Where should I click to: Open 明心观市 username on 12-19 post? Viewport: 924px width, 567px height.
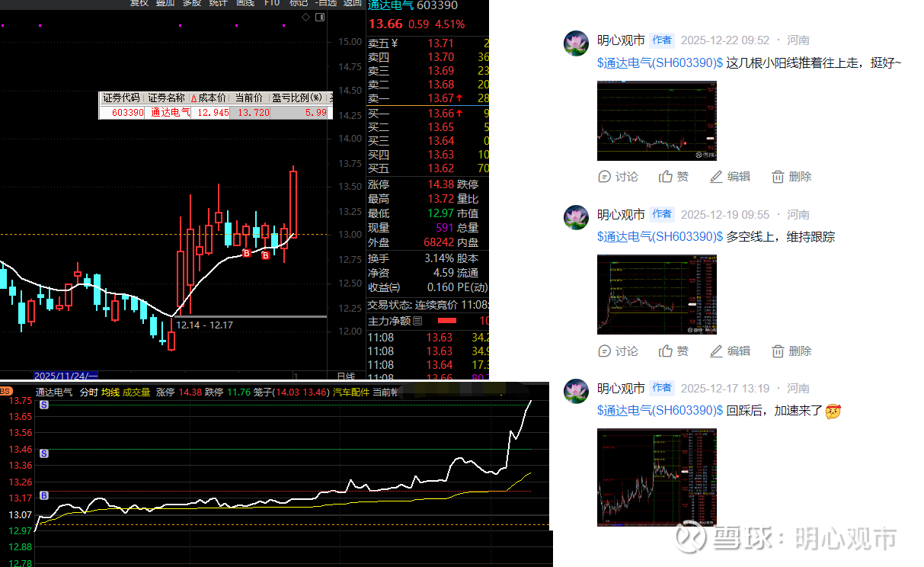coord(621,215)
